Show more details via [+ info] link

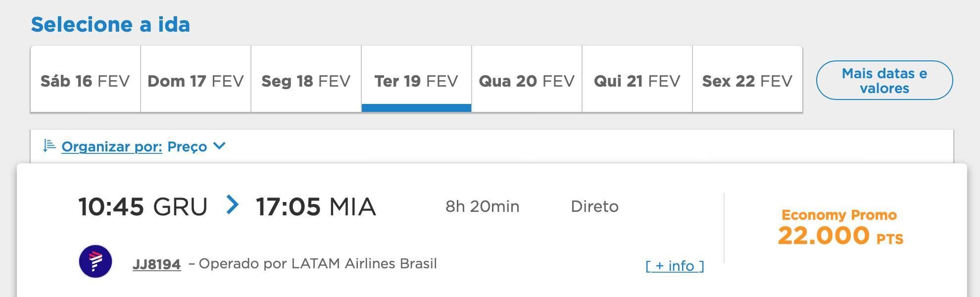(675, 266)
